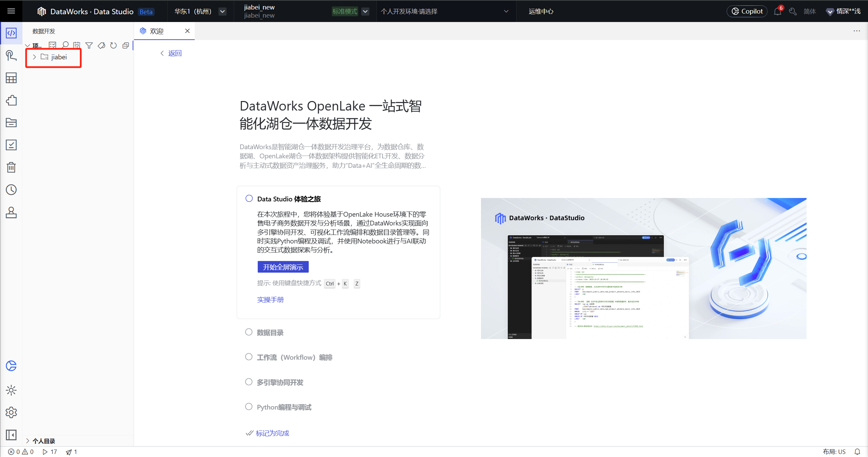Click the 开始全屏演示 button
The image size is (868, 457).
283,267
